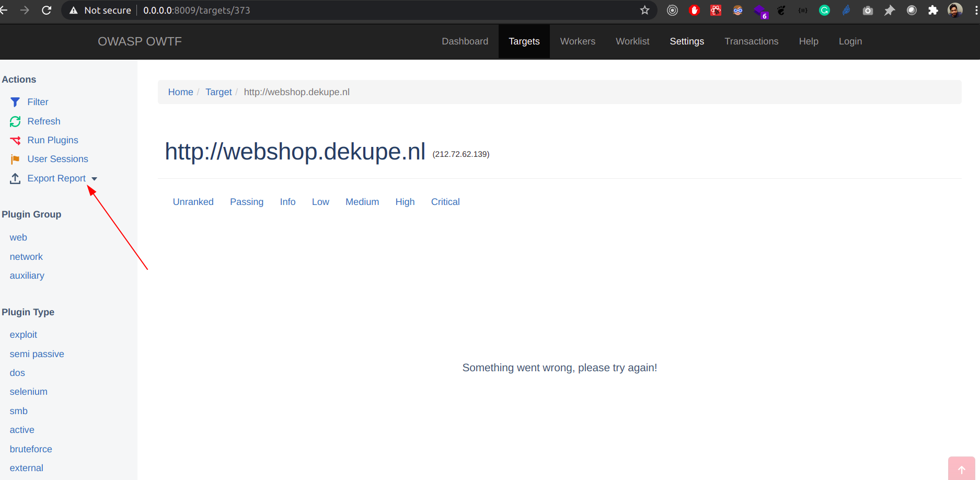
Task: Select the network plugin group
Action: (26, 257)
